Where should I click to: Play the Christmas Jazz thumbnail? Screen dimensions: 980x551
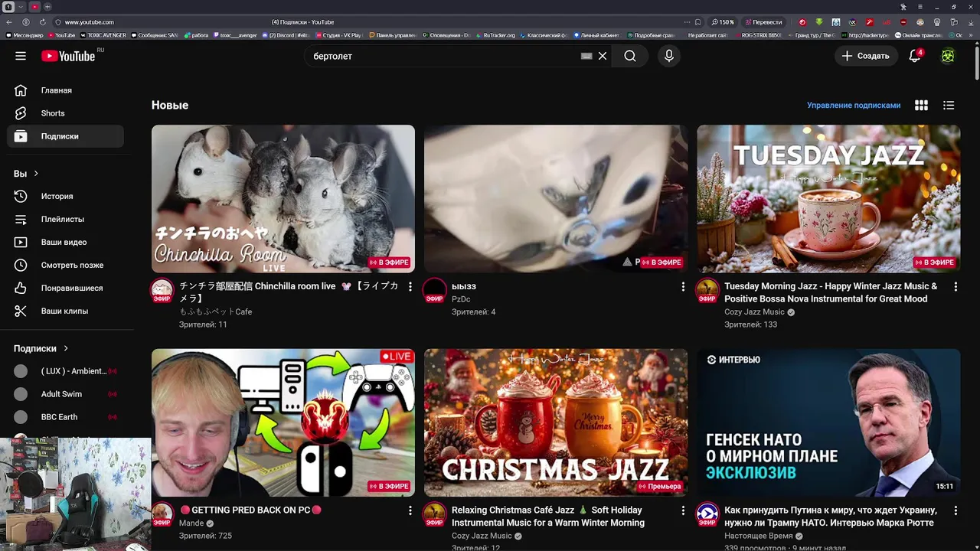pos(556,422)
